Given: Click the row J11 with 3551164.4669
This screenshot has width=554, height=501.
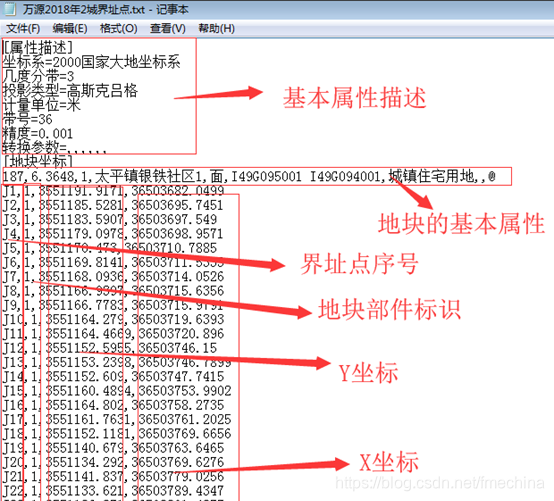Looking at the screenshot, I should (113, 334).
